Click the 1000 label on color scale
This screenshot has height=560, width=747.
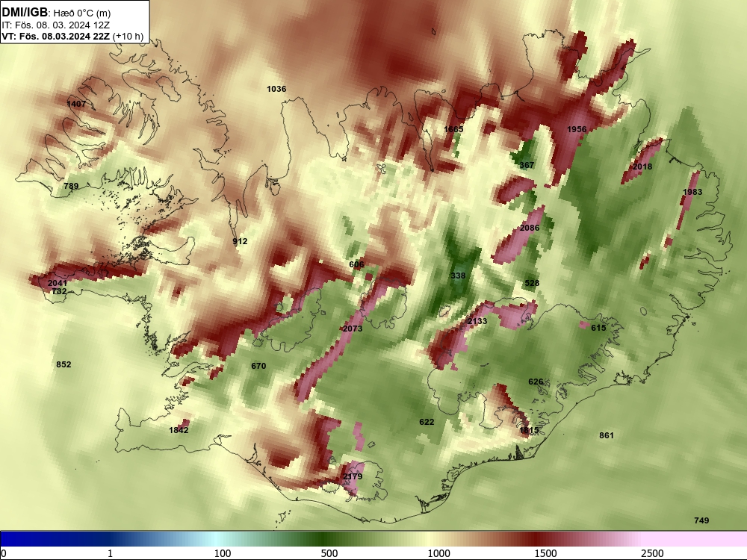tap(438, 553)
